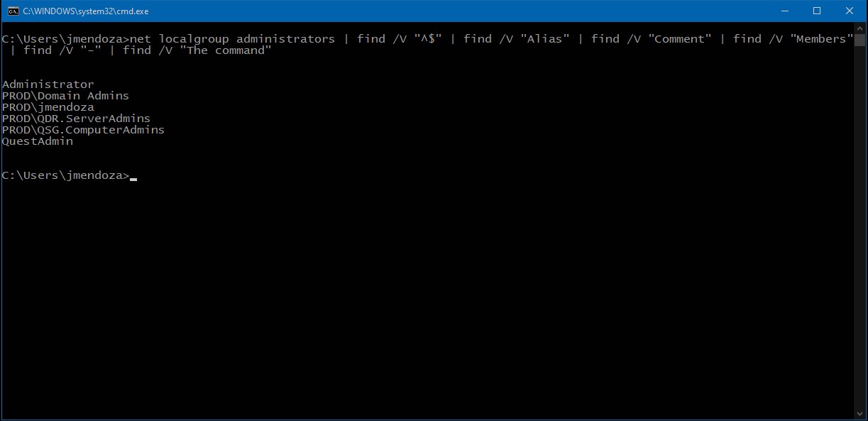Click the Administrator output line
Screen dimensions: 868x421
point(48,84)
